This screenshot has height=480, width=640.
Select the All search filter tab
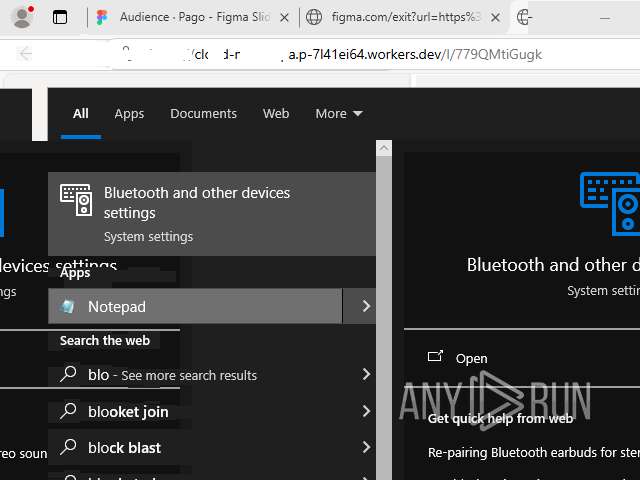80,114
